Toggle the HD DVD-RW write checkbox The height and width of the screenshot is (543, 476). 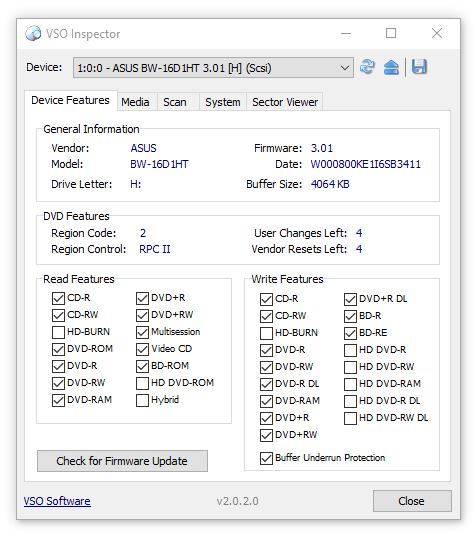tap(350, 367)
